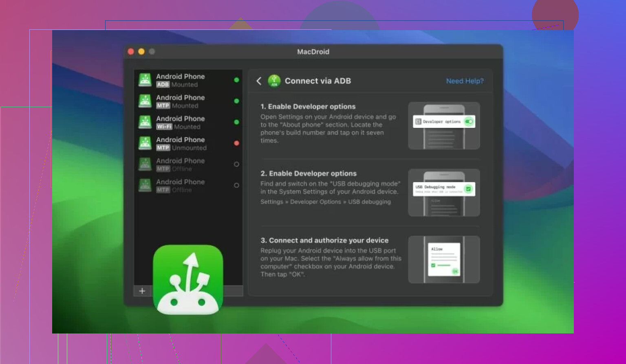This screenshot has height=364, width=626.
Task: Open the Need Help? link
Action: 465,81
